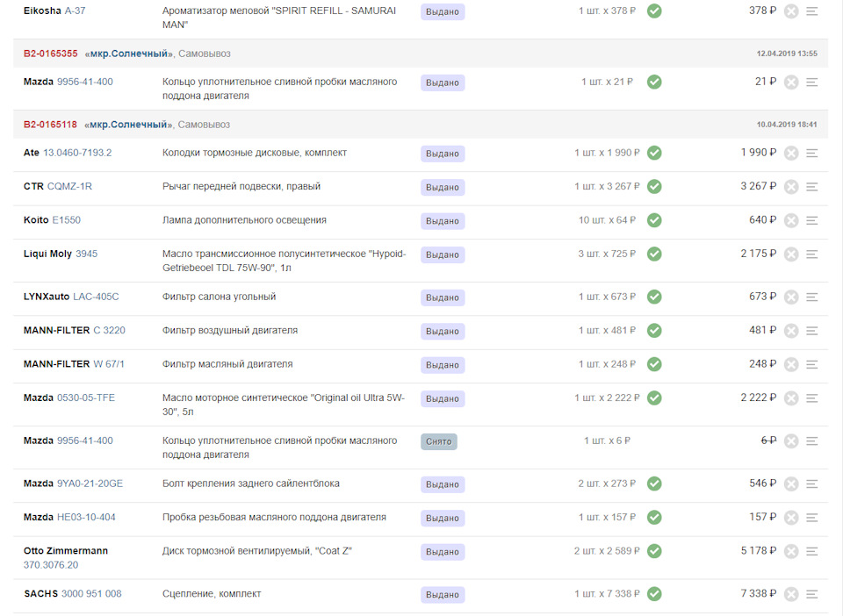Click the gray X on the removed Mazda 6 ₽ row
The width and height of the screenshot is (843, 616).
(x=791, y=441)
